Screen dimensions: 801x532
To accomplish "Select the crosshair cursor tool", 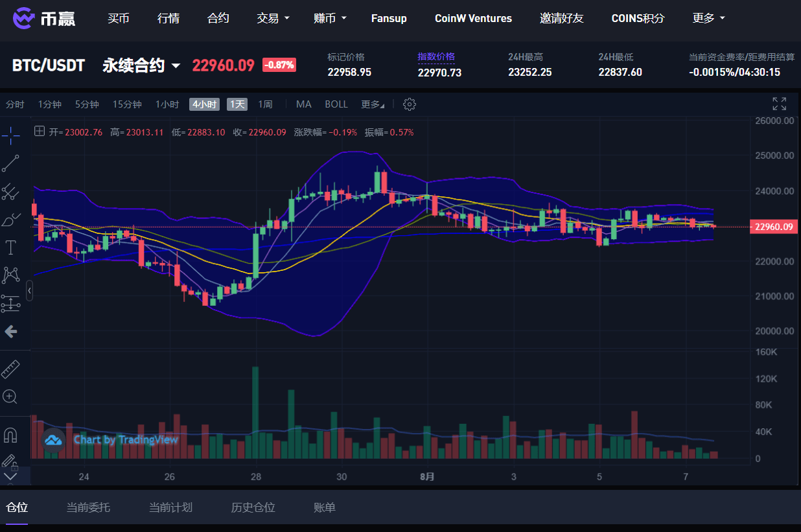I will [10, 135].
